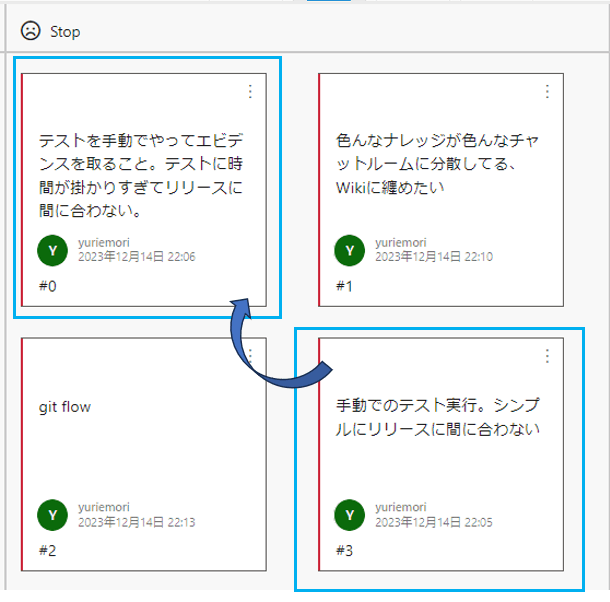Viewport: 610px width, 602px height.
Task: Open the three-dot menu on card #3
Action: click(547, 356)
